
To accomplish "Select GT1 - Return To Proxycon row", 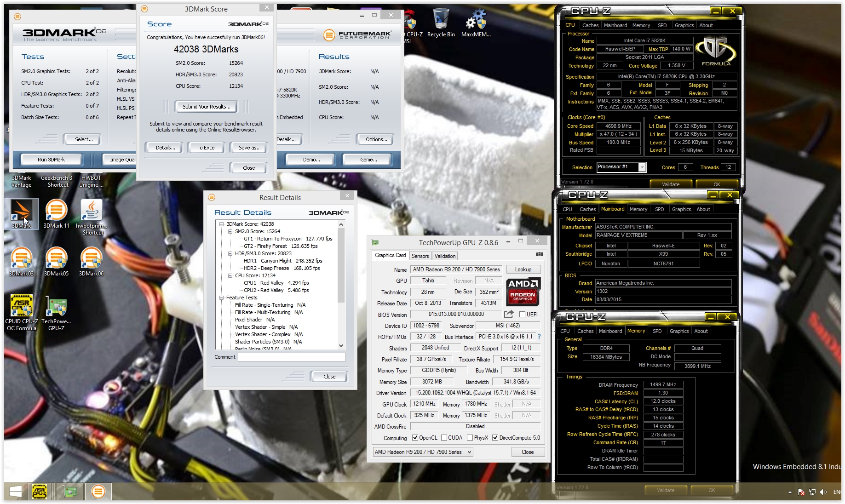I will click(287, 239).
